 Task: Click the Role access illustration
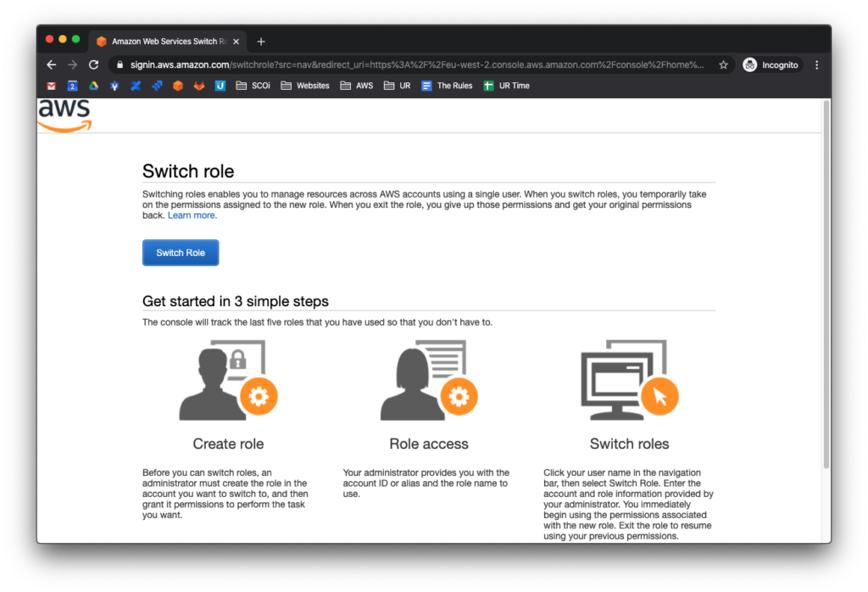point(428,380)
